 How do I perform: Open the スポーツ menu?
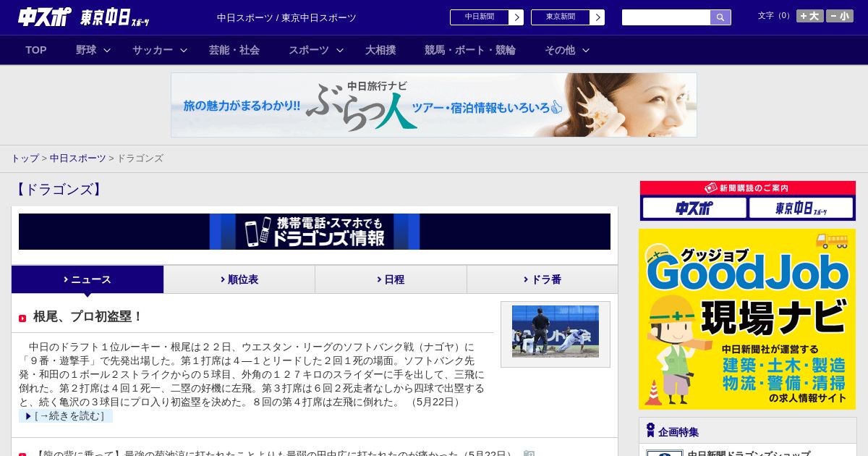click(309, 50)
